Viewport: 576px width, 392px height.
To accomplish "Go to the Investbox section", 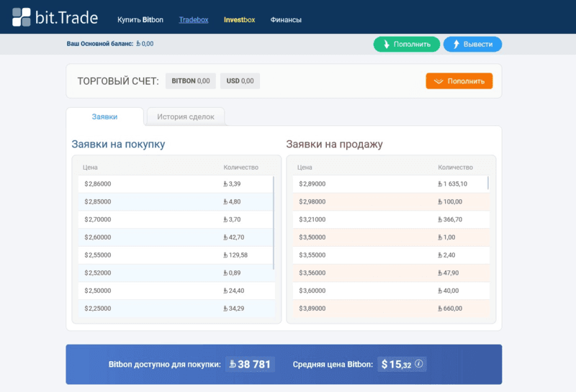I will 239,20.
